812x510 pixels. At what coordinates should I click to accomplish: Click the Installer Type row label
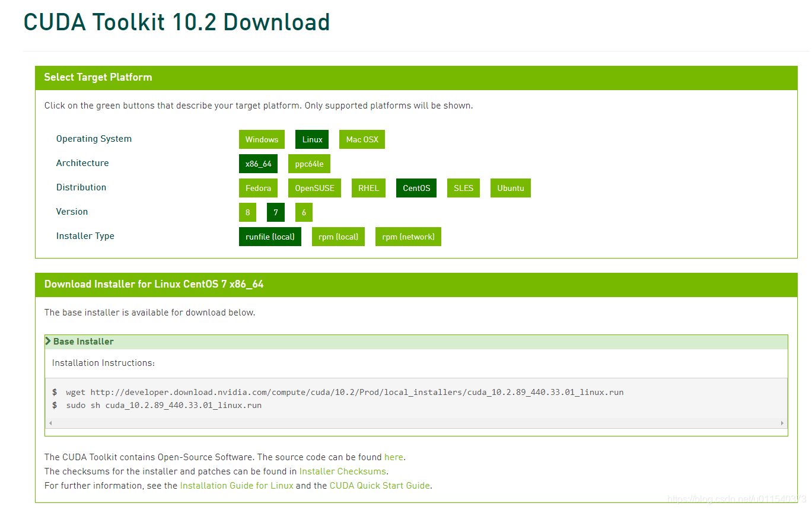point(85,236)
